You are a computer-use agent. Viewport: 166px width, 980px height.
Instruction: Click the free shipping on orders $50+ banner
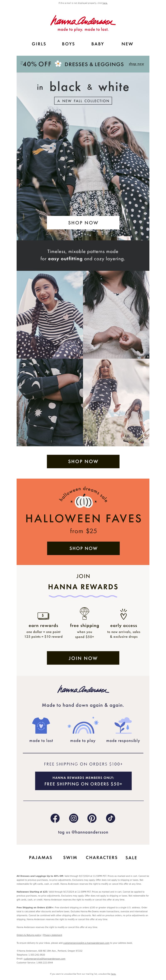[83, 781]
